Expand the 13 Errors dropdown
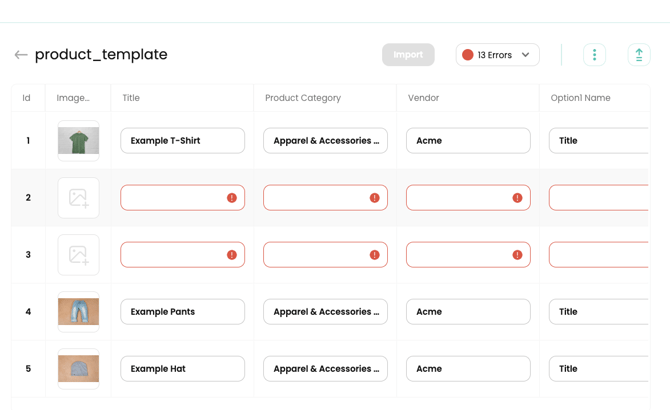This screenshot has width=670, height=410. (x=498, y=55)
